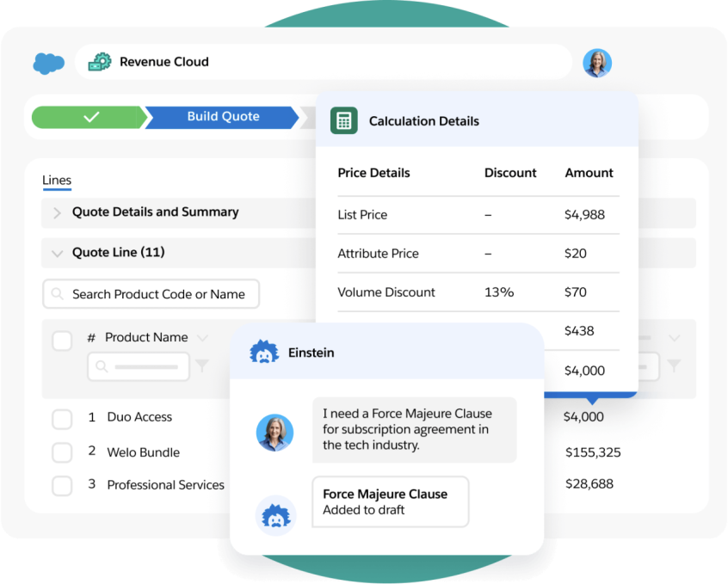Click the Revenue Cloud gear icon

100,62
